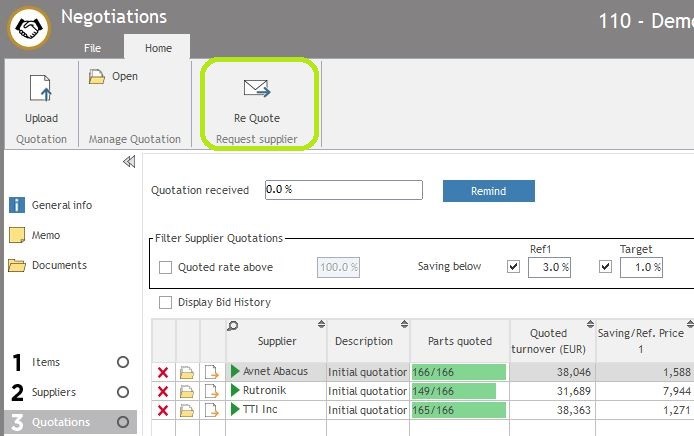Screen dimensions: 694x436
Task: Uncheck the Ref1 saving checkbox
Action: (514, 267)
